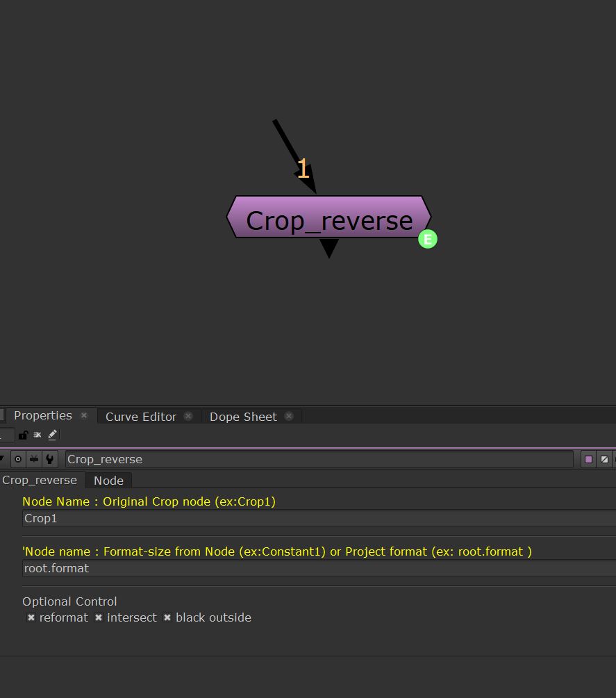Viewport: 616px width, 698px height.
Task: Toggle the reformat checkbox
Action: click(31, 617)
